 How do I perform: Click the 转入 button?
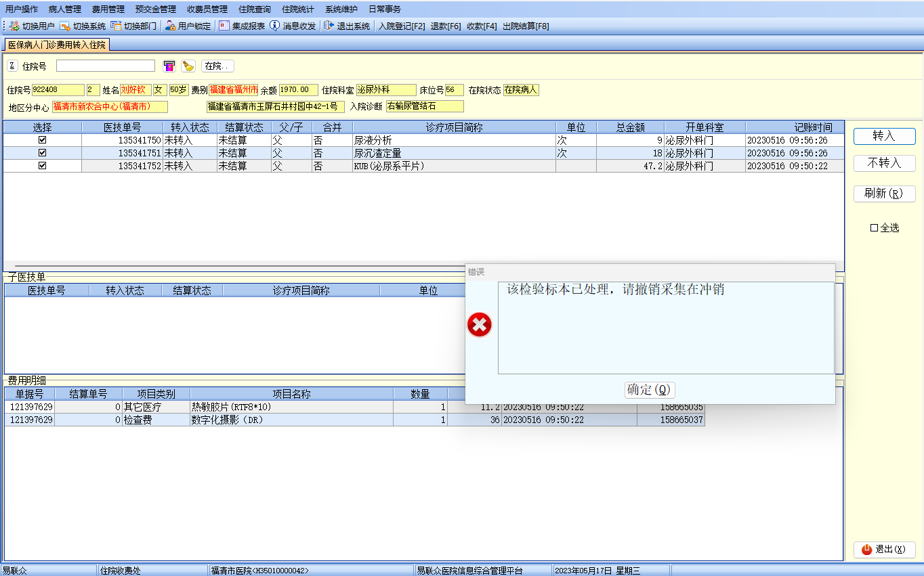click(884, 136)
